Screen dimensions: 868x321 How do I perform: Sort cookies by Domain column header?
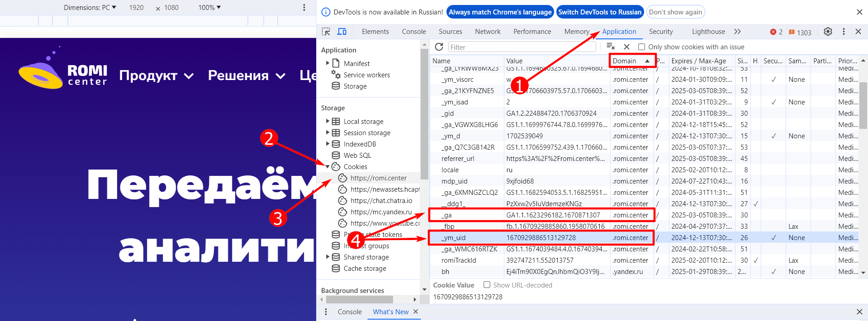[632, 61]
